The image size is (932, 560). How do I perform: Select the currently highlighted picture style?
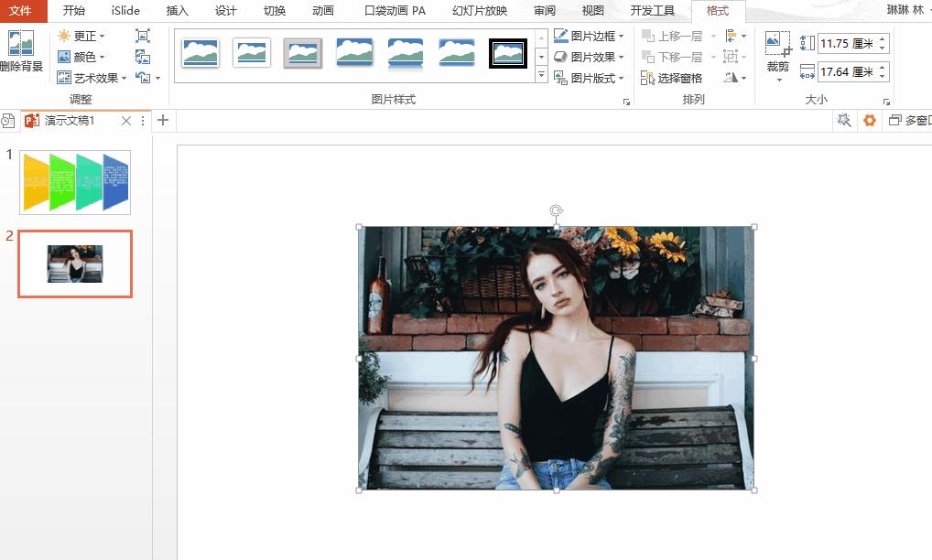303,52
